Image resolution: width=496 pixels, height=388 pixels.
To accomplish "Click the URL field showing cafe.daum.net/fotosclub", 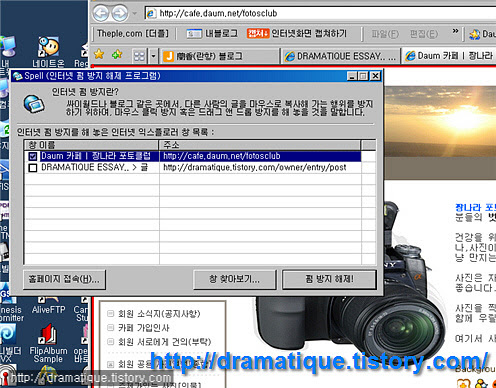I will click(x=320, y=13).
